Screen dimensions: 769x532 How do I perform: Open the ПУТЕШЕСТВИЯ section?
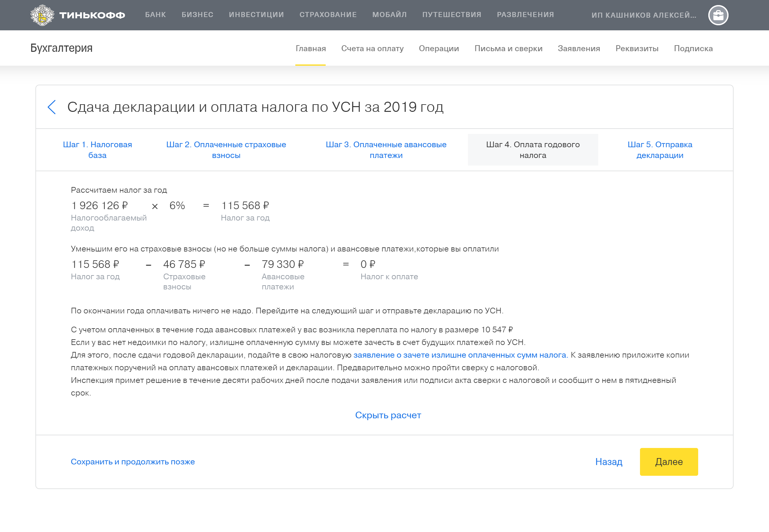[452, 15]
